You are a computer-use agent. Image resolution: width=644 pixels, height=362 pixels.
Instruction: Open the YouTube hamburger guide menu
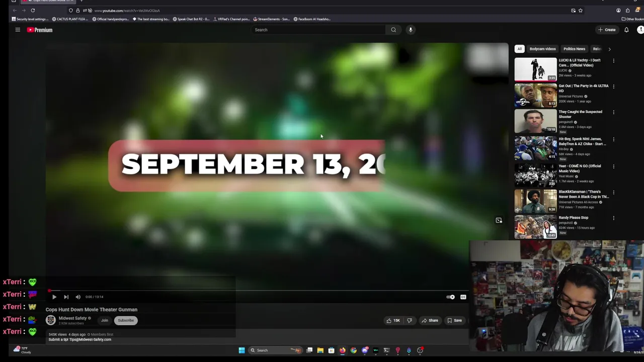tap(18, 30)
